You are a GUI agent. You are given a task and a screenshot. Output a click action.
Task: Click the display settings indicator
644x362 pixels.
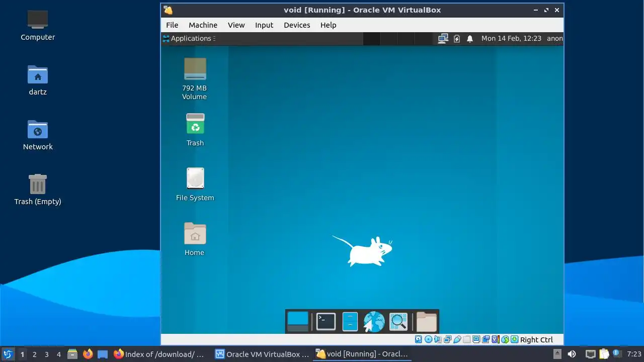tap(476, 339)
